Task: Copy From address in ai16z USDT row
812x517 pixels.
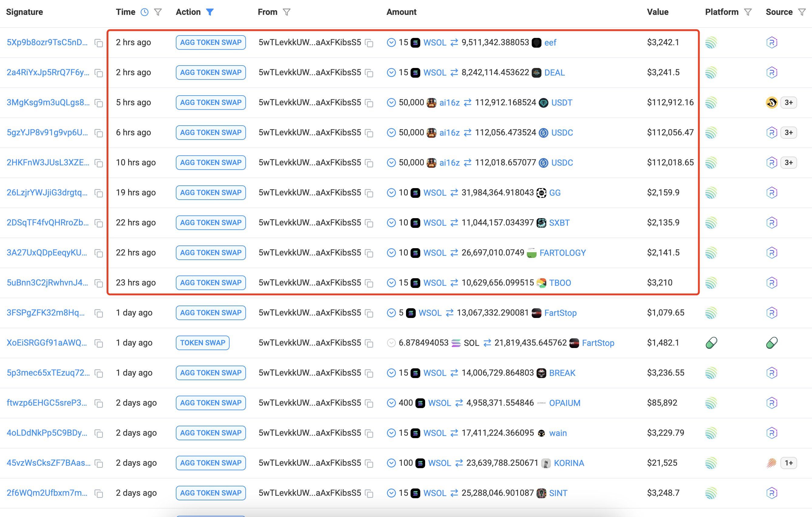Action: click(369, 103)
